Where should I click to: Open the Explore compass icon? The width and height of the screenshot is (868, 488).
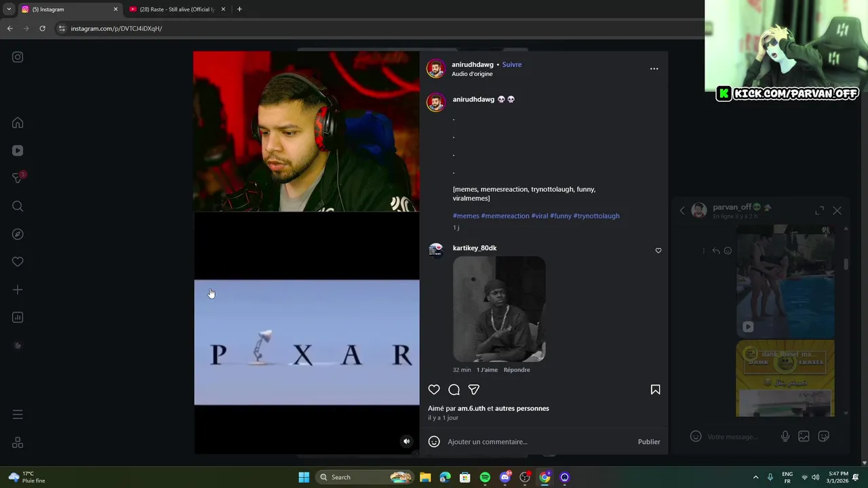coord(18,234)
